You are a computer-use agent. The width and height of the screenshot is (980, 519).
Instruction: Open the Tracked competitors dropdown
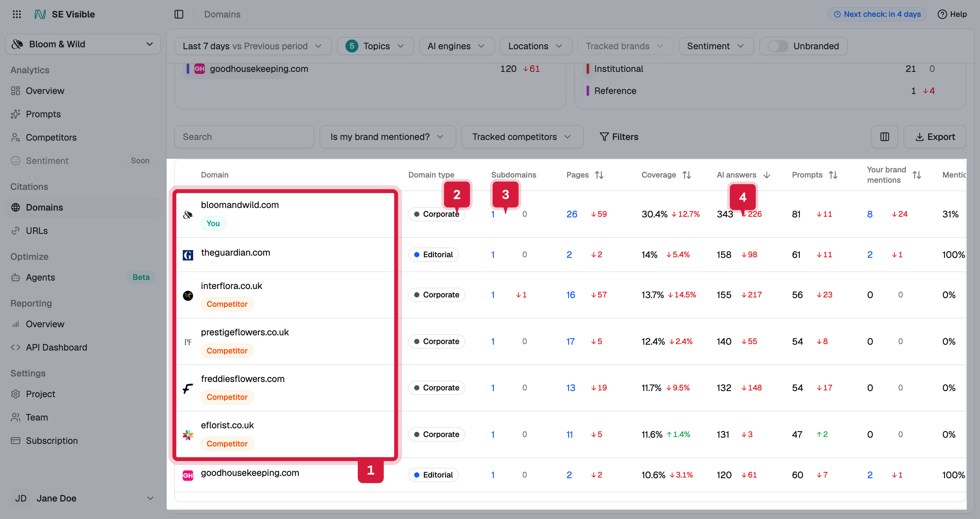[x=522, y=137]
